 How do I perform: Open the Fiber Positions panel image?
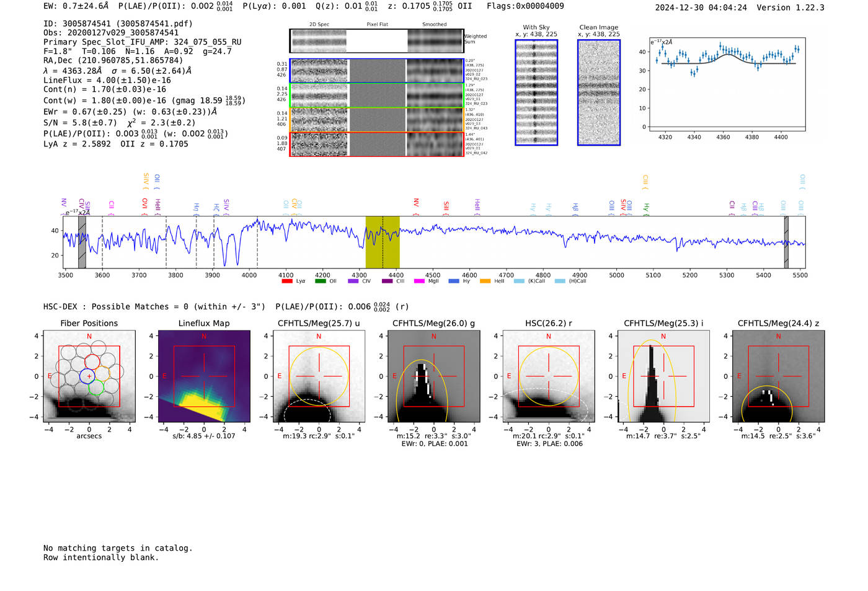(89, 376)
